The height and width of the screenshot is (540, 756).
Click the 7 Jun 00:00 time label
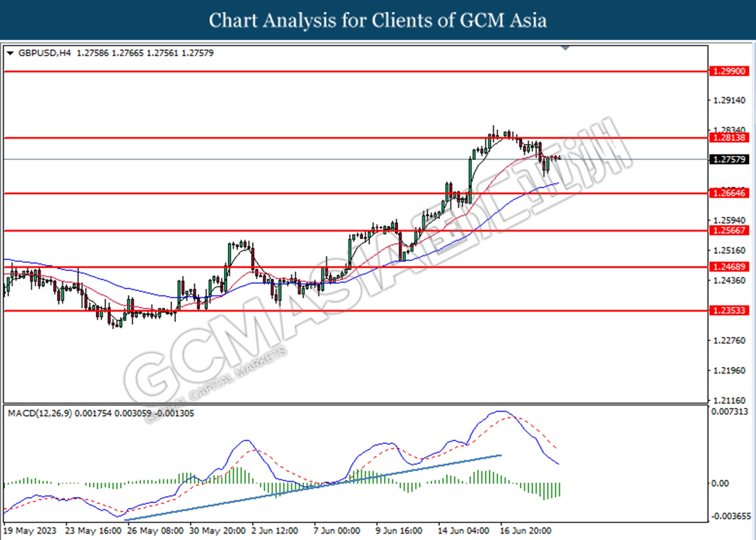click(x=336, y=531)
